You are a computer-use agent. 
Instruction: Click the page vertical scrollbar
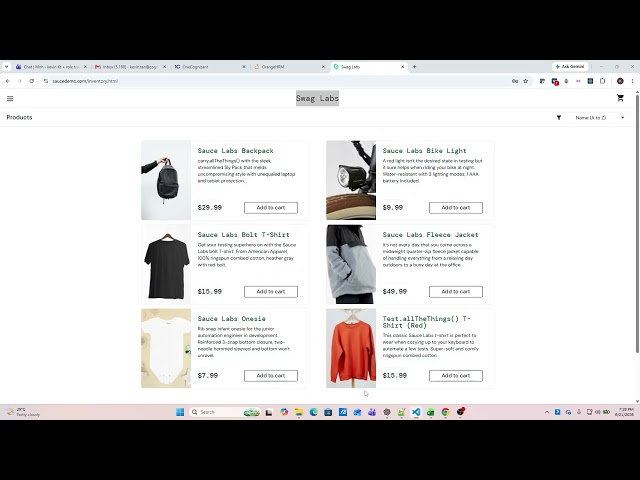[637, 224]
